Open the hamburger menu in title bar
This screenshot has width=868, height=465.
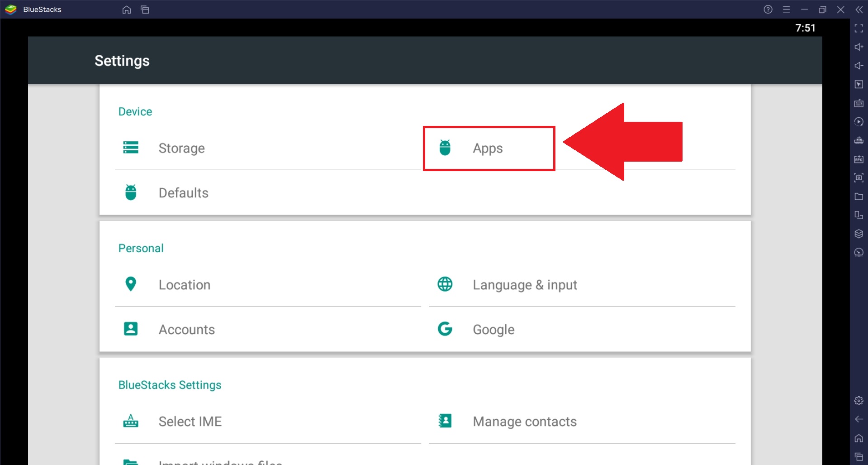tap(787, 10)
